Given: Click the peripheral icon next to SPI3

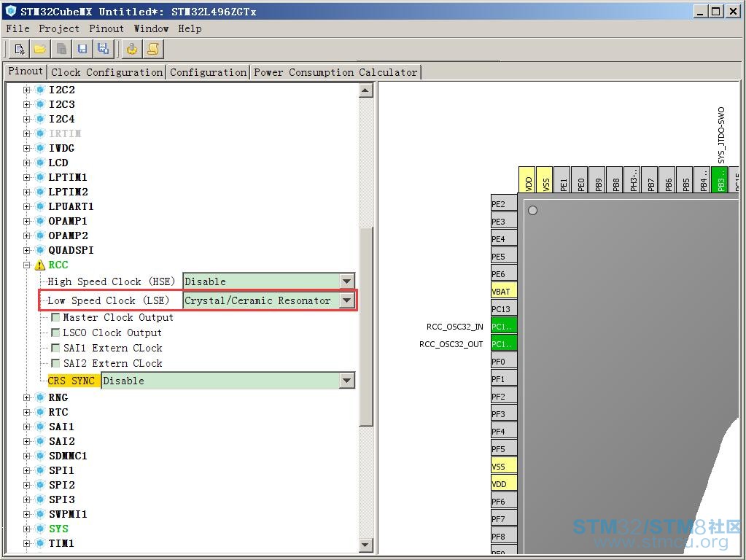Looking at the screenshot, I should point(40,499).
